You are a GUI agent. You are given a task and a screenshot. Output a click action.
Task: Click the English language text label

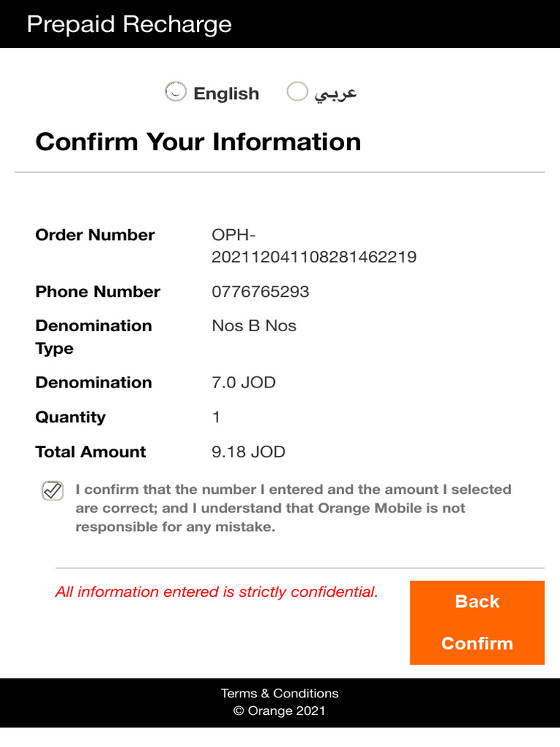click(226, 93)
